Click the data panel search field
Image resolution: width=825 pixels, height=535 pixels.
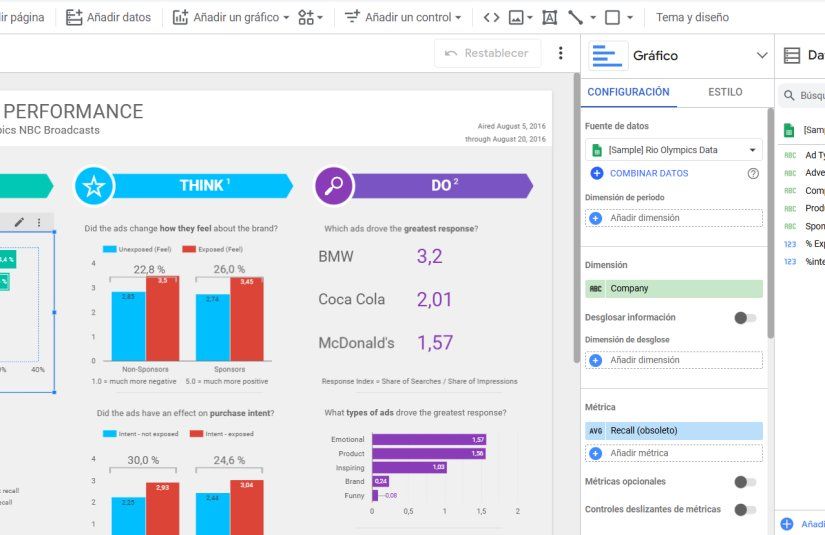pyautogui.click(x=802, y=95)
